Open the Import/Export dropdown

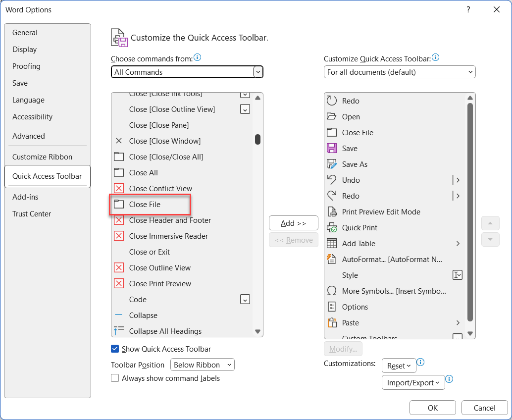coord(413,382)
